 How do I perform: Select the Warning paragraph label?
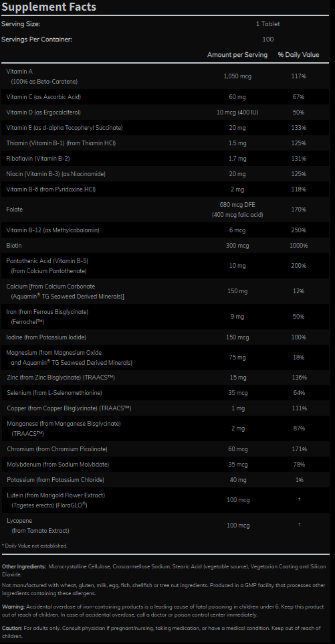pyautogui.click(x=13, y=607)
